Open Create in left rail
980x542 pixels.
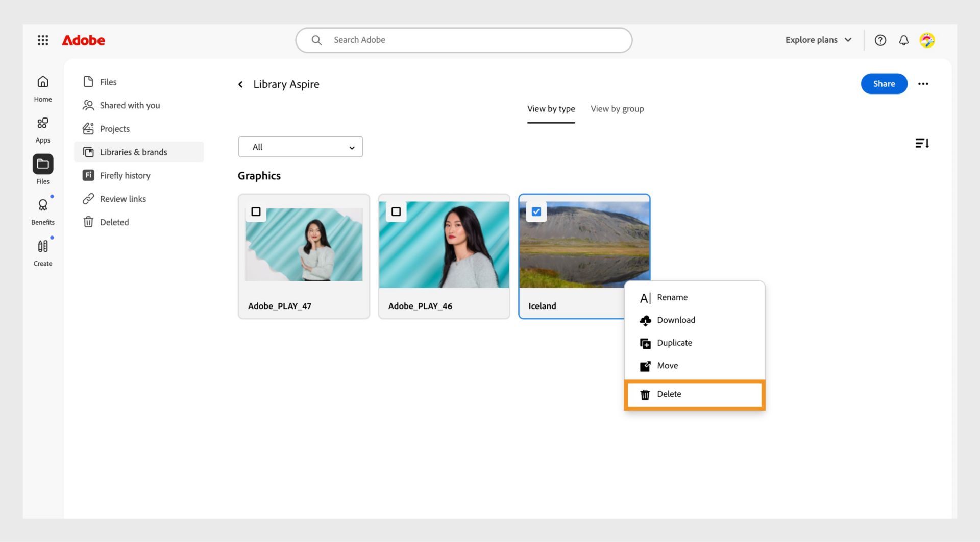[43, 252]
